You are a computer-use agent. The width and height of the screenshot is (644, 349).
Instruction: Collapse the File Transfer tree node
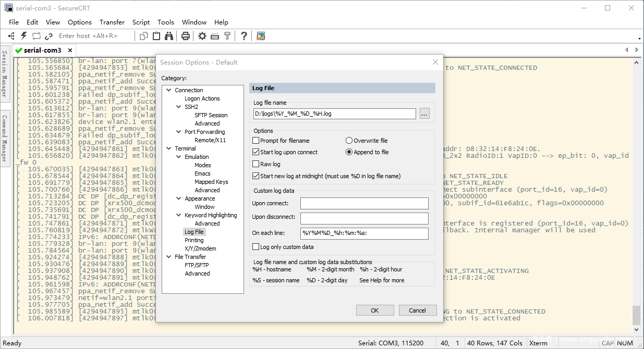[x=169, y=257]
